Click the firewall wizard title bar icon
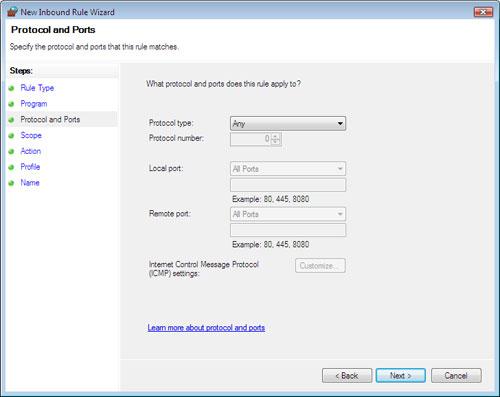The width and height of the screenshot is (500, 397). [x=12, y=12]
